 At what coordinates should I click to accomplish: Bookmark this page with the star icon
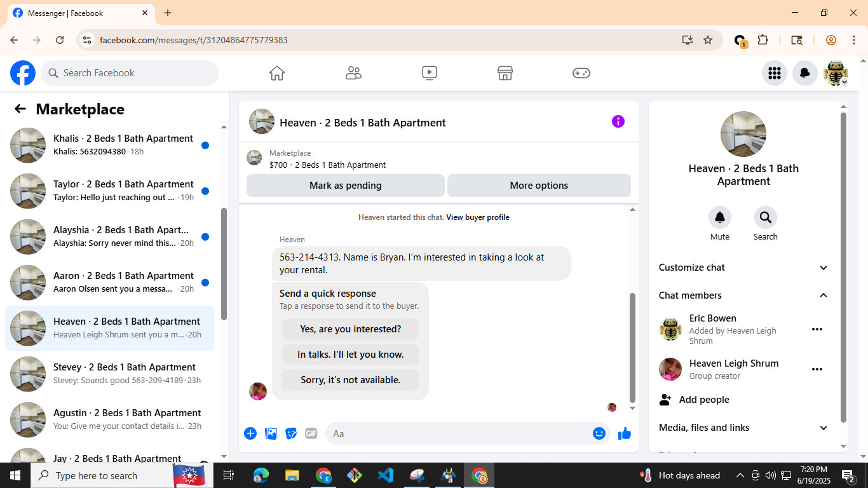708,40
